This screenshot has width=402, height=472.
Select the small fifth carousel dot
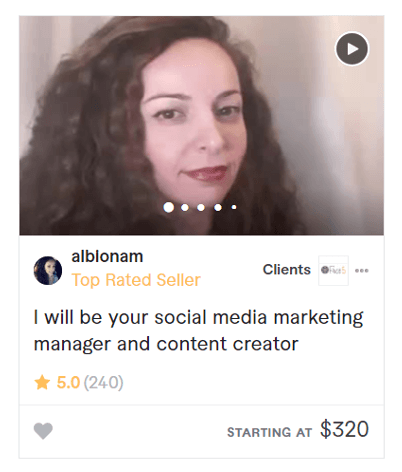tap(234, 207)
